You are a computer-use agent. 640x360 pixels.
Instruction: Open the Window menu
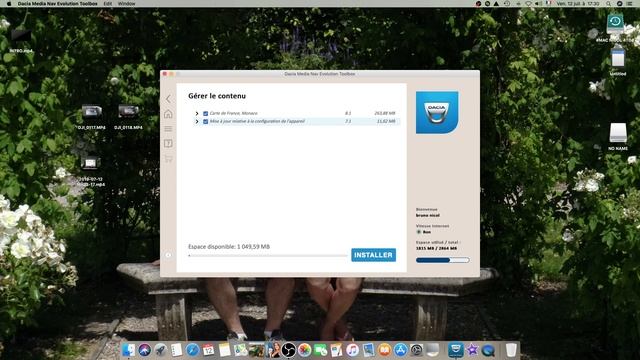coord(127,3)
